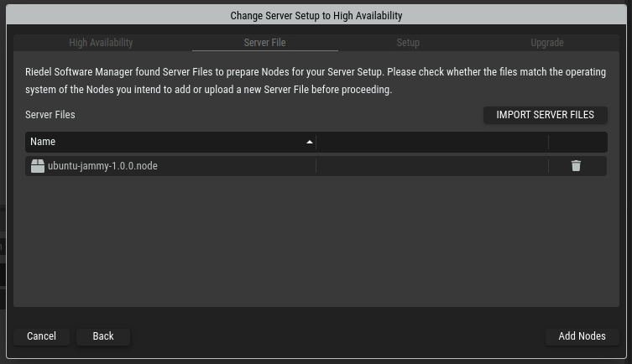Go Back to the previous step
Image resolution: width=632 pixels, height=364 pixels.
(103, 336)
